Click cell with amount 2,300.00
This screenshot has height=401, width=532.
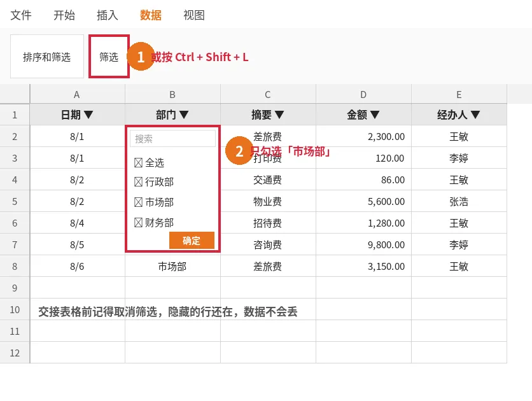(x=363, y=136)
